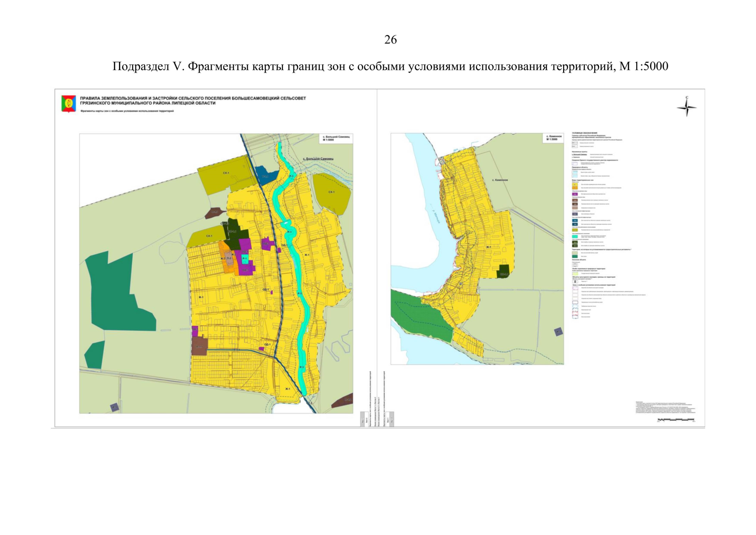
Task: Click the cyan recreation zone swatch in legend
Action: pos(575,236)
